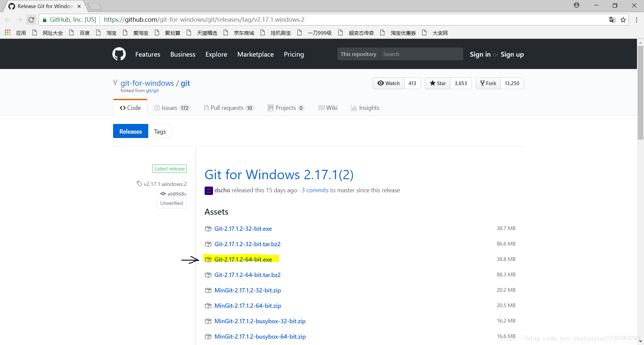Open Explore in GitHub header

[x=216, y=54]
